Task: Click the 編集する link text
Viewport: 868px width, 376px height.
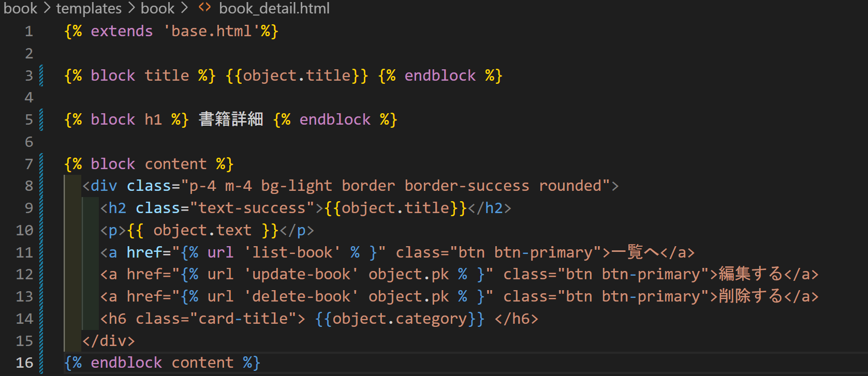Action: 751,275
